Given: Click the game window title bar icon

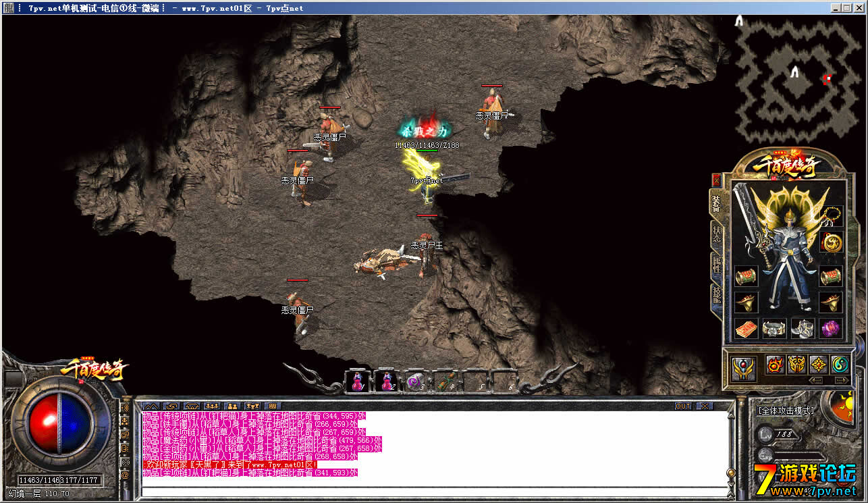Looking at the screenshot, I should pos(7,7).
